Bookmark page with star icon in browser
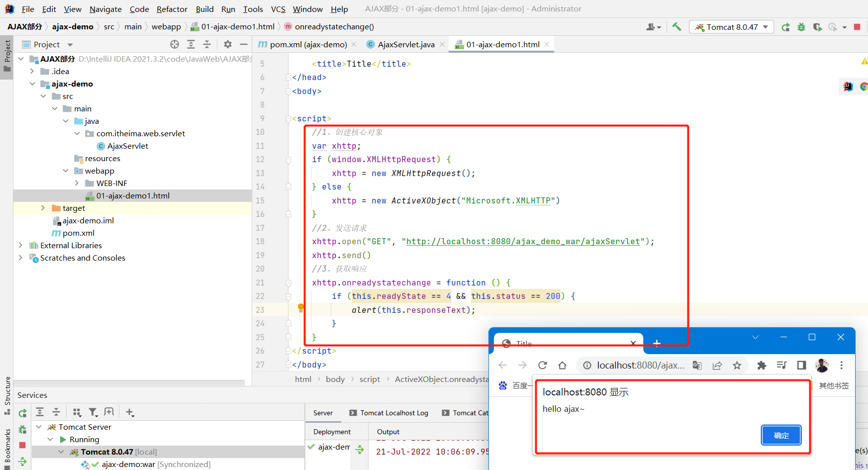The height and width of the screenshot is (470, 868). point(737,366)
